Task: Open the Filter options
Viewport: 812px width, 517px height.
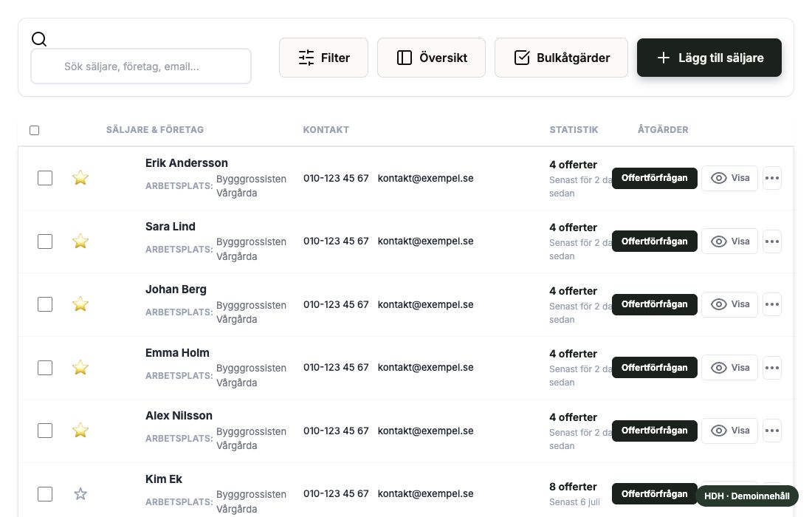Action: tap(323, 58)
